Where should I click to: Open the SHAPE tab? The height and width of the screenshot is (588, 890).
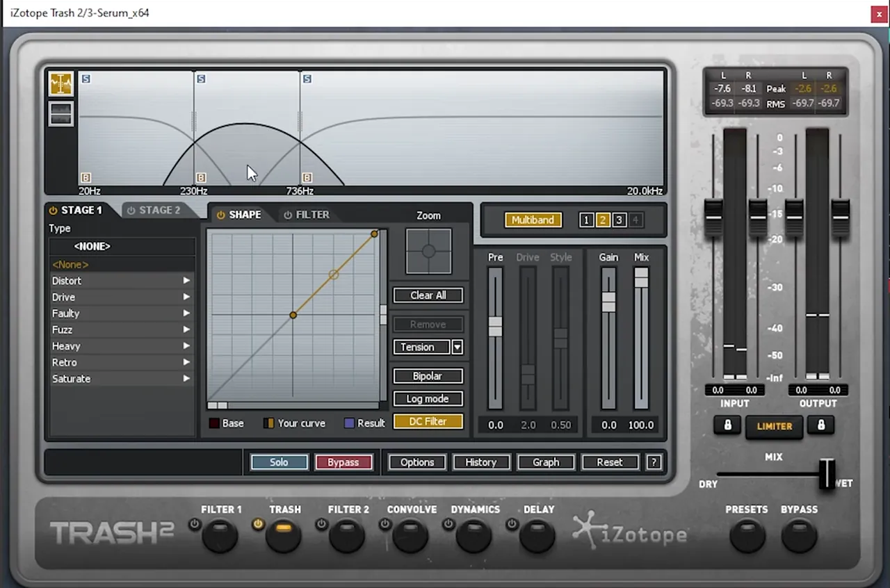click(245, 215)
